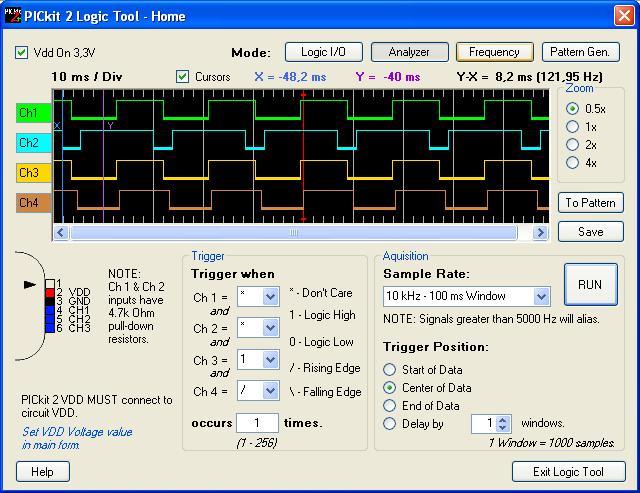640x493 pixels.
Task: Click the waveform scrollbar left arrow
Action: pyautogui.click(x=61, y=233)
